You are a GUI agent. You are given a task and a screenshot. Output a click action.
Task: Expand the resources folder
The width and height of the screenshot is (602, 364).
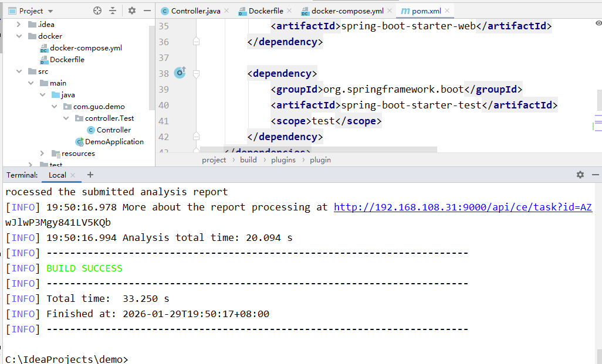(42, 153)
